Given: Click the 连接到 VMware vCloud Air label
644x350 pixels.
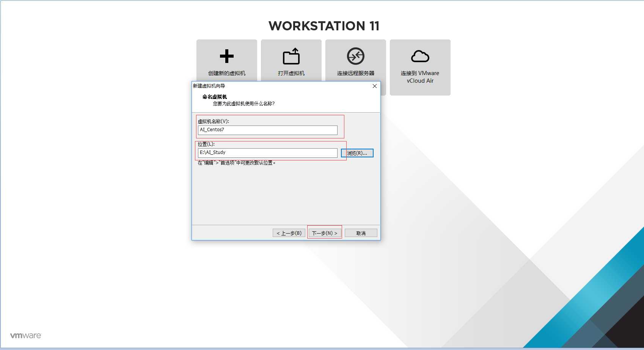Looking at the screenshot, I should (420, 77).
